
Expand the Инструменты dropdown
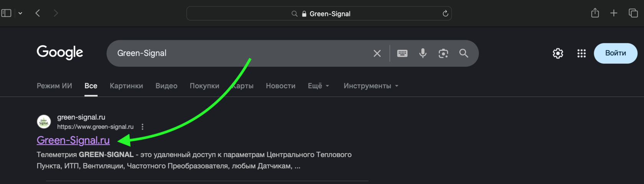pyautogui.click(x=371, y=86)
